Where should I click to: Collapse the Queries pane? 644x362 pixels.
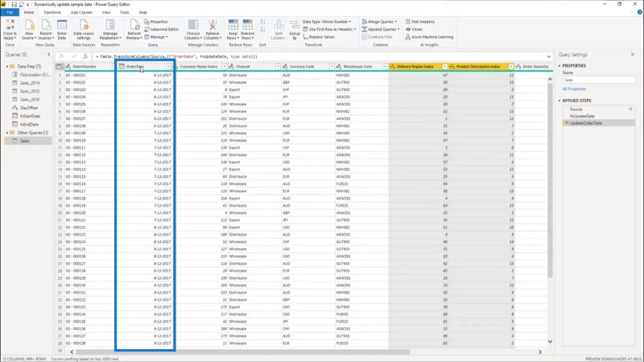point(49,55)
